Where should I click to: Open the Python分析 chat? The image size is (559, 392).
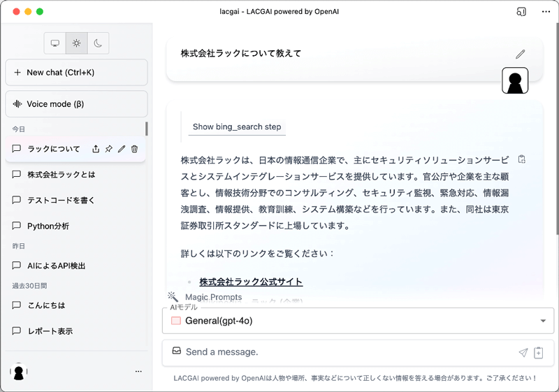pos(75,226)
